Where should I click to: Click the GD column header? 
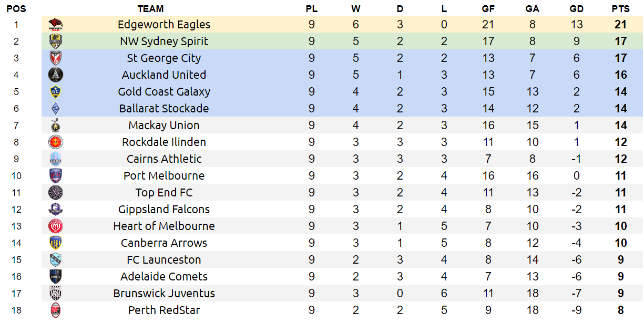577,9
